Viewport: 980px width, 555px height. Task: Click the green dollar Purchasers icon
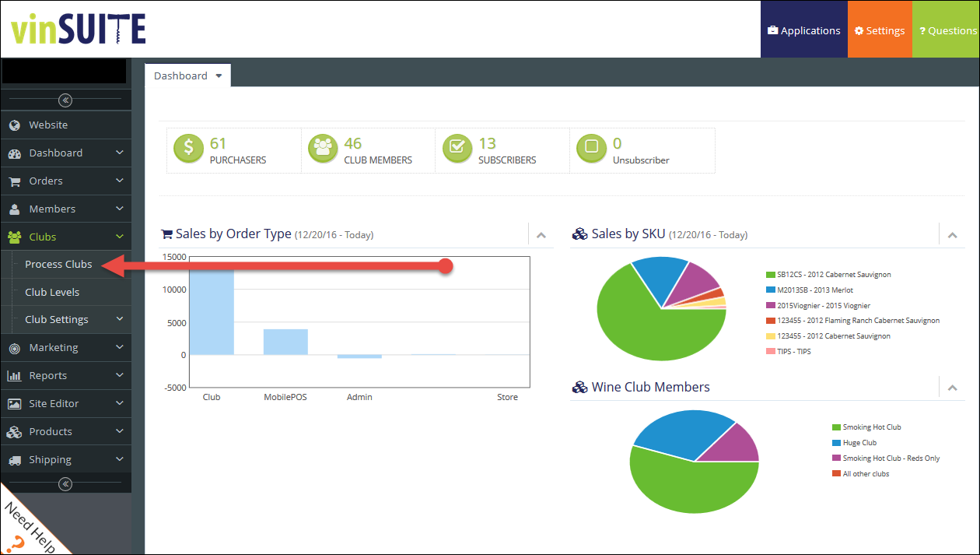187,149
